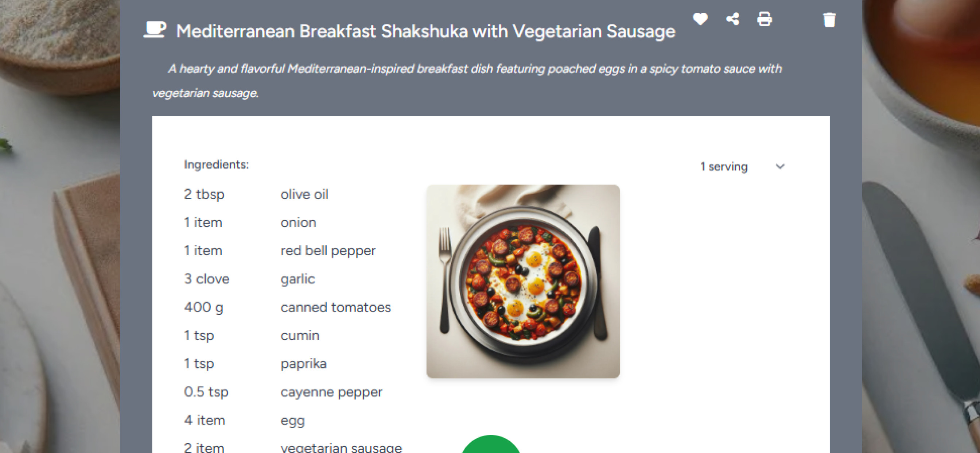Click the green circular button below photo
980x453 pixels.
(x=490, y=445)
